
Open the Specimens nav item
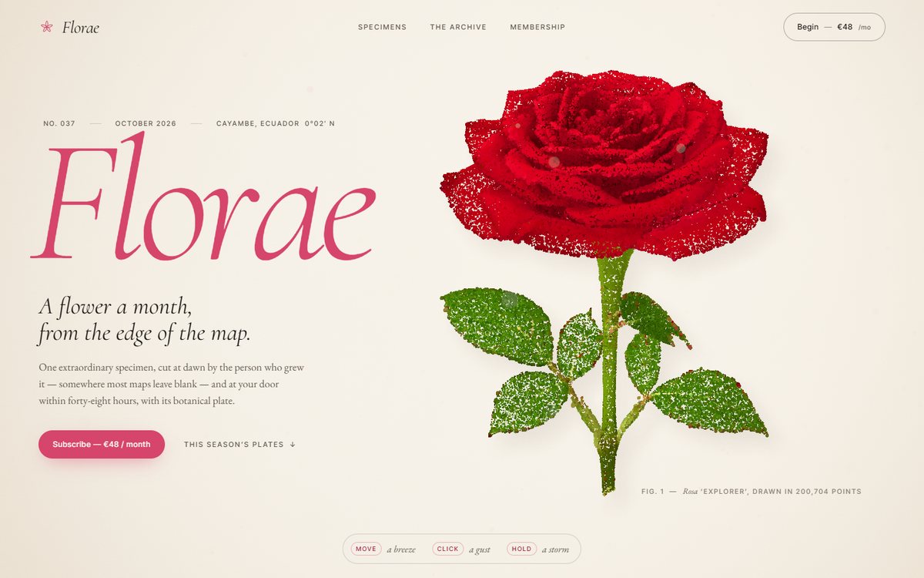coord(382,27)
